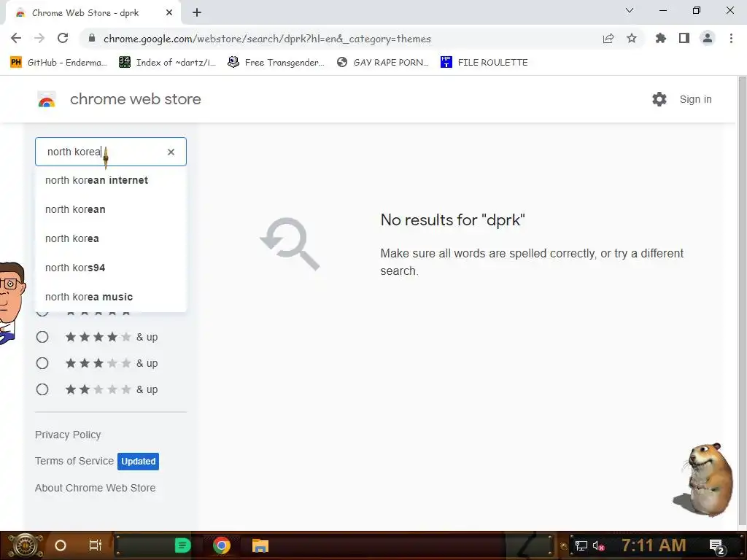Viewport: 747px width, 560px height.
Task: Select 2 stars & up rating
Action: 42,389
